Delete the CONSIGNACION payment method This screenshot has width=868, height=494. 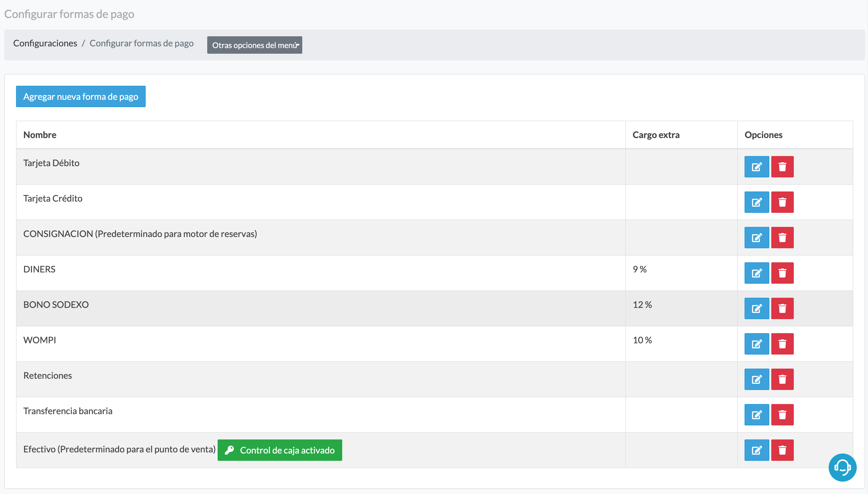coord(782,238)
